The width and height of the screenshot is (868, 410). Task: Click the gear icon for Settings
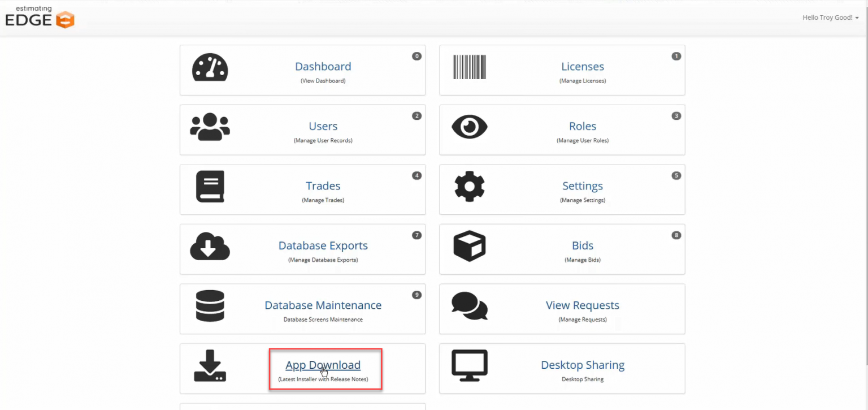coord(470,187)
